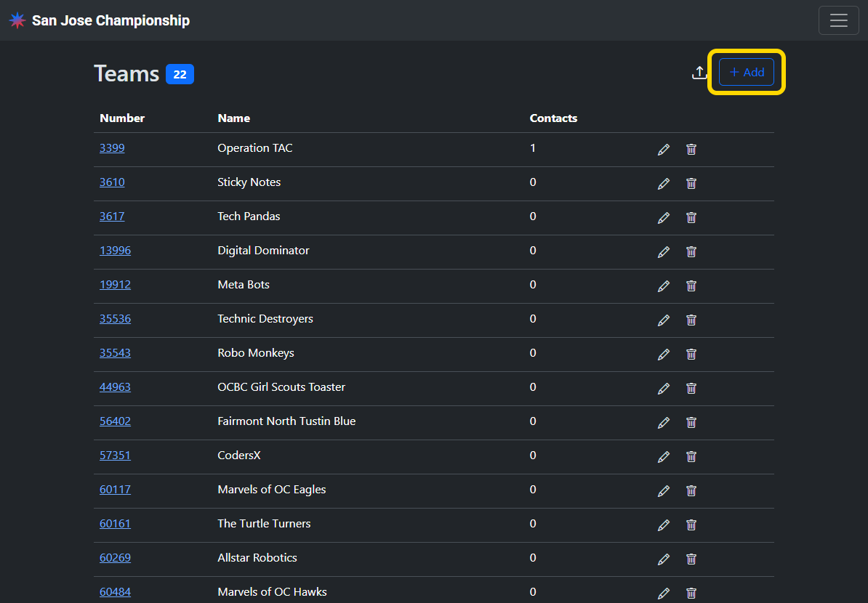Delete the Fairmont North Tustin Blue team
Screen dimensions: 868x603
pyautogui.click(x=691, y=423)
